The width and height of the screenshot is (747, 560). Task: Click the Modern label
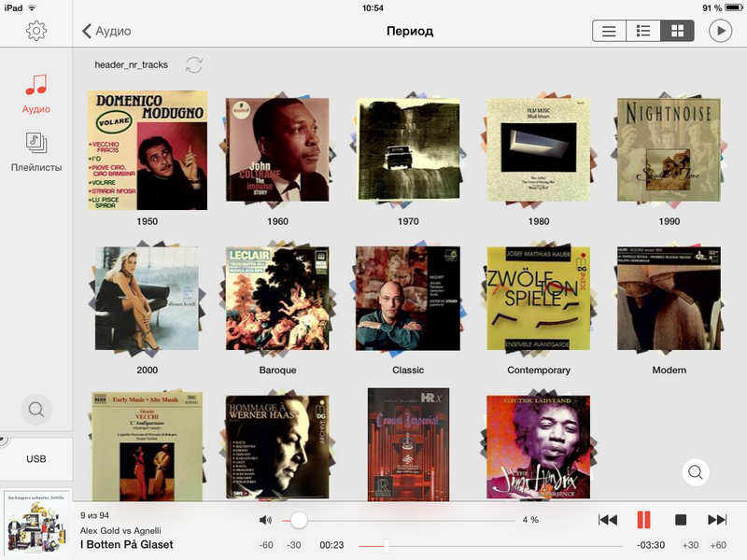click(x=669, y=370)
